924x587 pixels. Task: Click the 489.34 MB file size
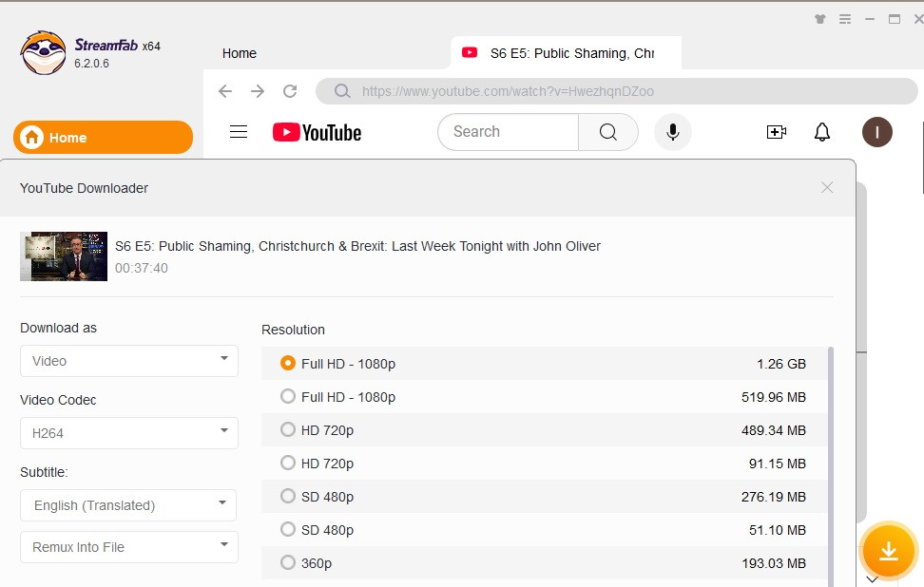pyautogui.click(x=773, y=430)
